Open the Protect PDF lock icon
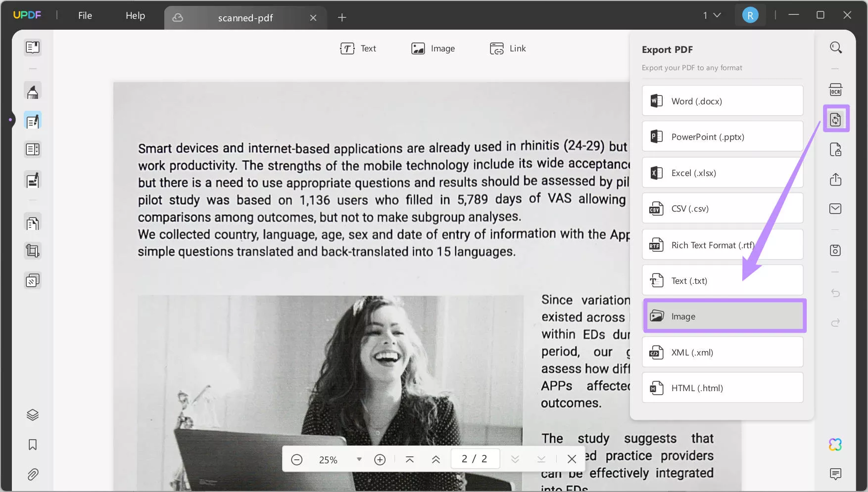Viewport: 868px width, 492px height. (x=836, y=149)
